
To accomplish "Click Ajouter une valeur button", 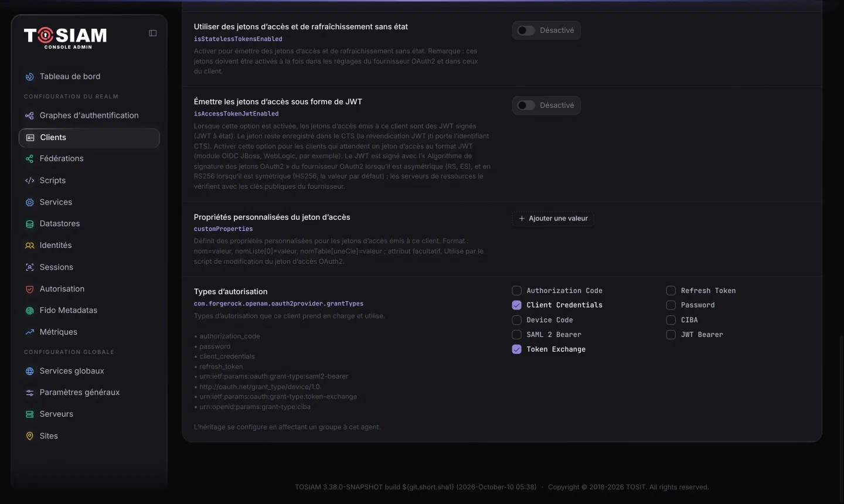I will point(553,219).
